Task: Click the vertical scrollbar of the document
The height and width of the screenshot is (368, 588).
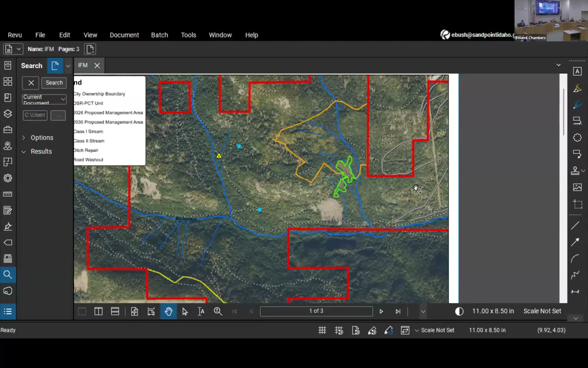Action: pos(563,112)
